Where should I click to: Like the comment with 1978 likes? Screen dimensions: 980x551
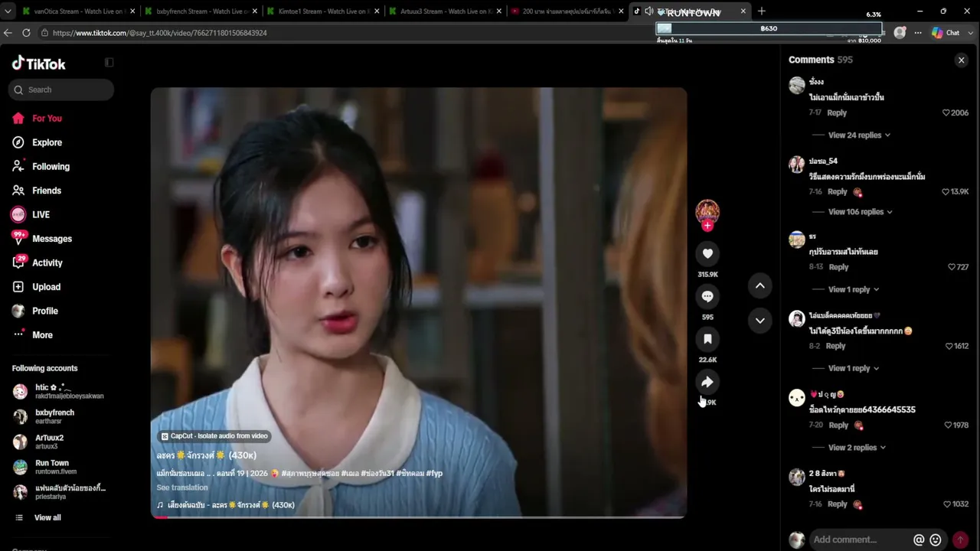(x=948, y=425)
